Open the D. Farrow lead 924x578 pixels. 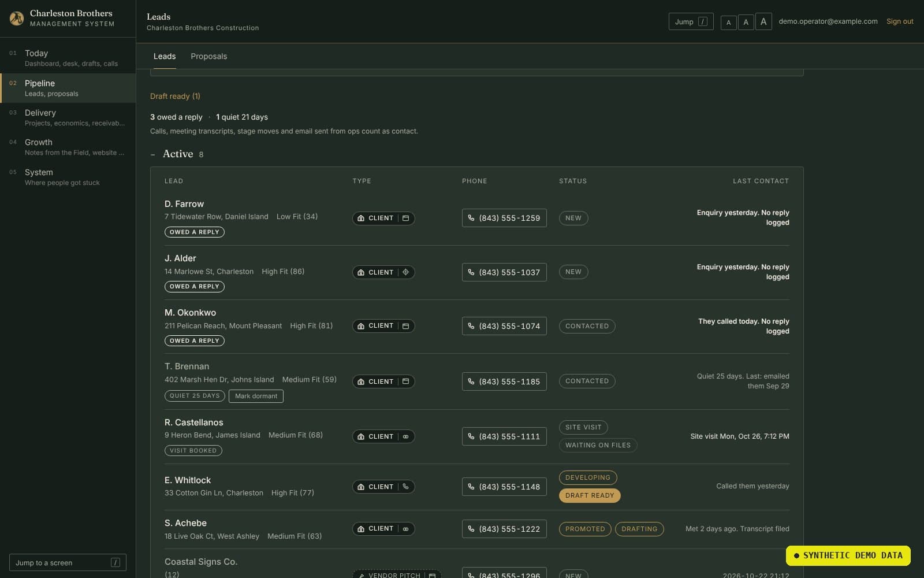pyautogui.click(x=184, y=204)
